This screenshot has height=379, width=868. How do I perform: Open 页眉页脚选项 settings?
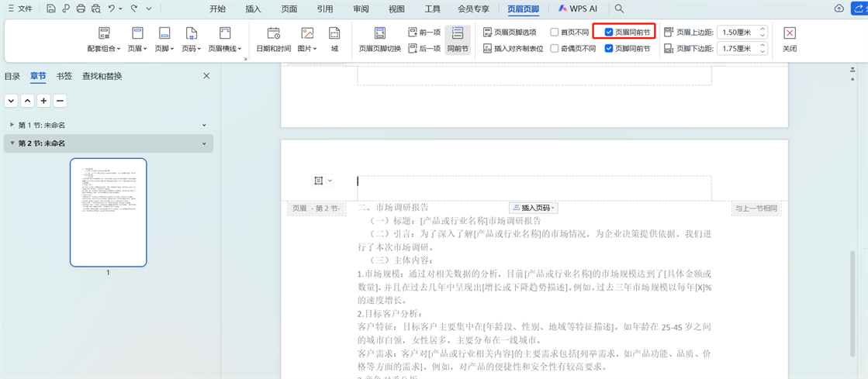point(510,33)
